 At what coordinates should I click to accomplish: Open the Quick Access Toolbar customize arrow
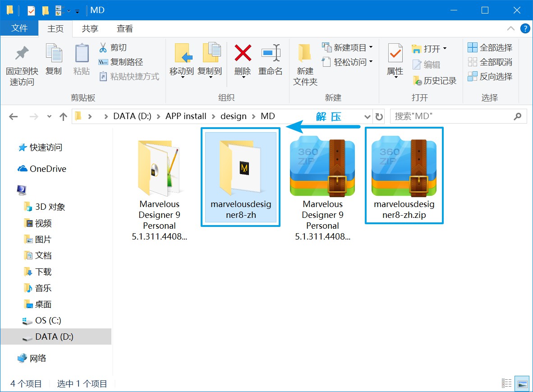[x=78, y=11]
